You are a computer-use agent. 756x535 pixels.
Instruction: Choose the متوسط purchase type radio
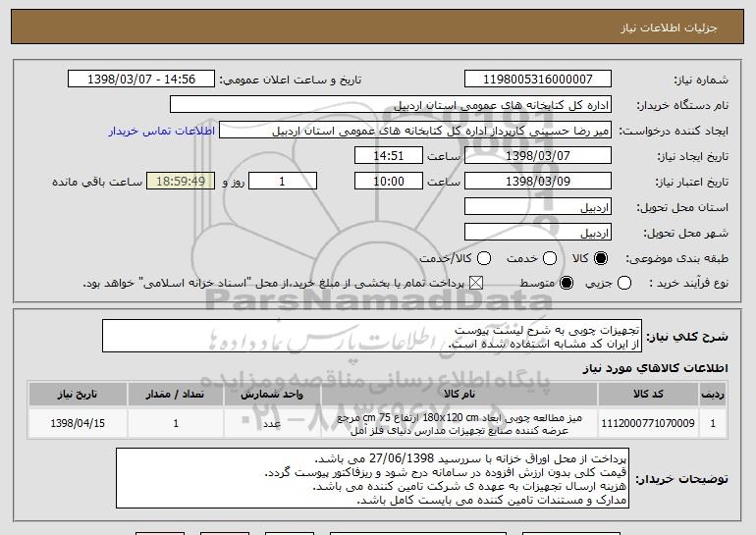(567, 283)
